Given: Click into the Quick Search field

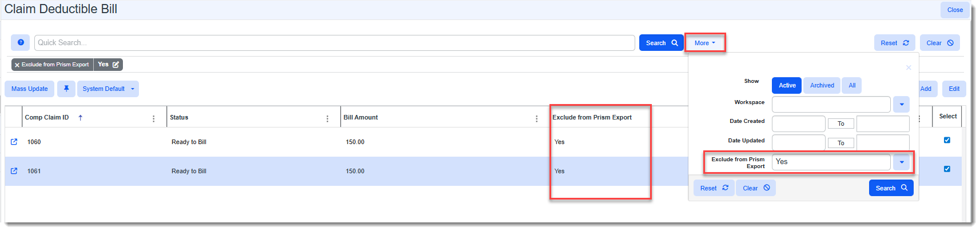Looking at the screenshot, I should [x=334, y=43].
